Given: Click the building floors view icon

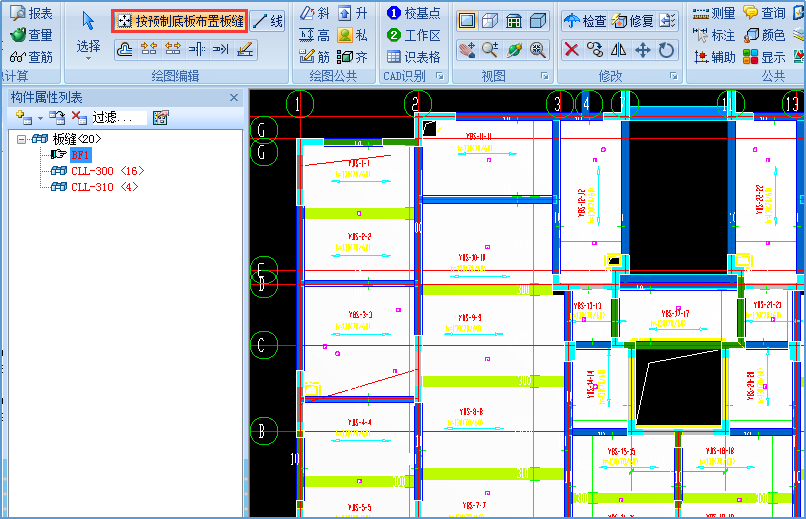Looking at the screenshot, I should (x=514, y=21).
